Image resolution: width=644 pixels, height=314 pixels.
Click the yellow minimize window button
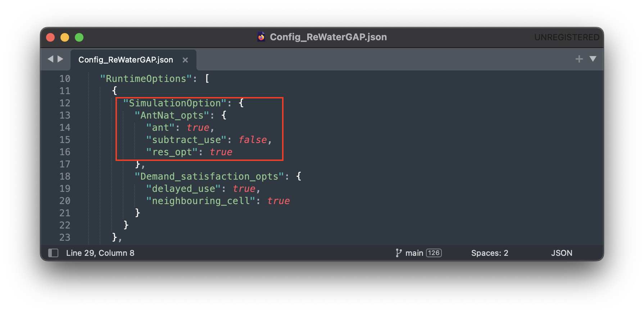65,37
